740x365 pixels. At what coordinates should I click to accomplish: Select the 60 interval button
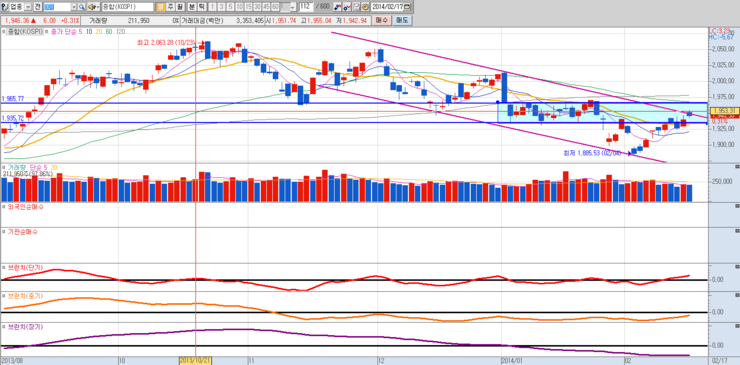pos(275,7)
